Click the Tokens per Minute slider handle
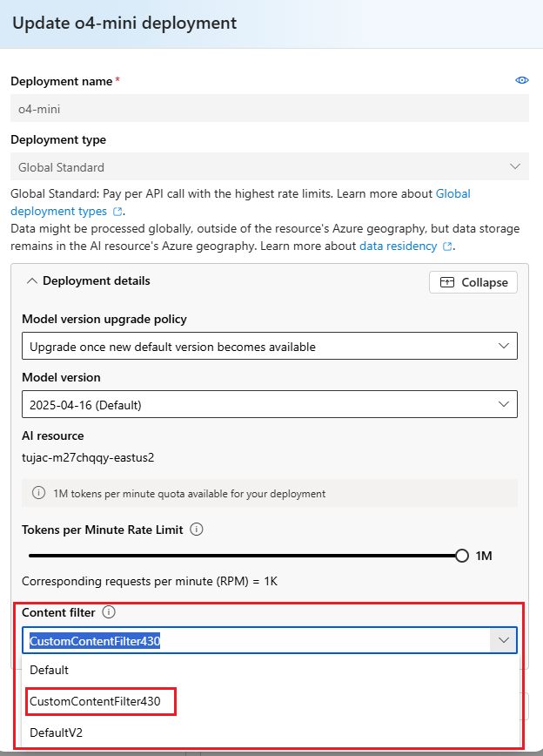Viewport: 543px width, 756px height. pyautogui.click(x=461, y=556)
